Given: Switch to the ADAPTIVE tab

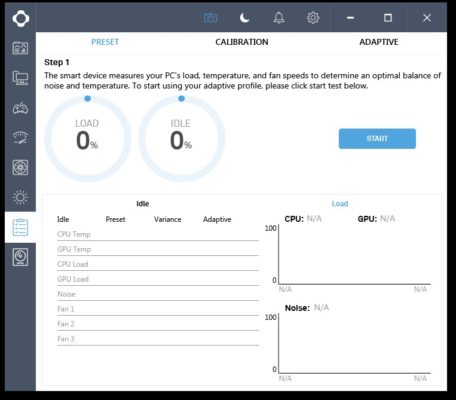Looking at the screenshot, I should point(379,42).
